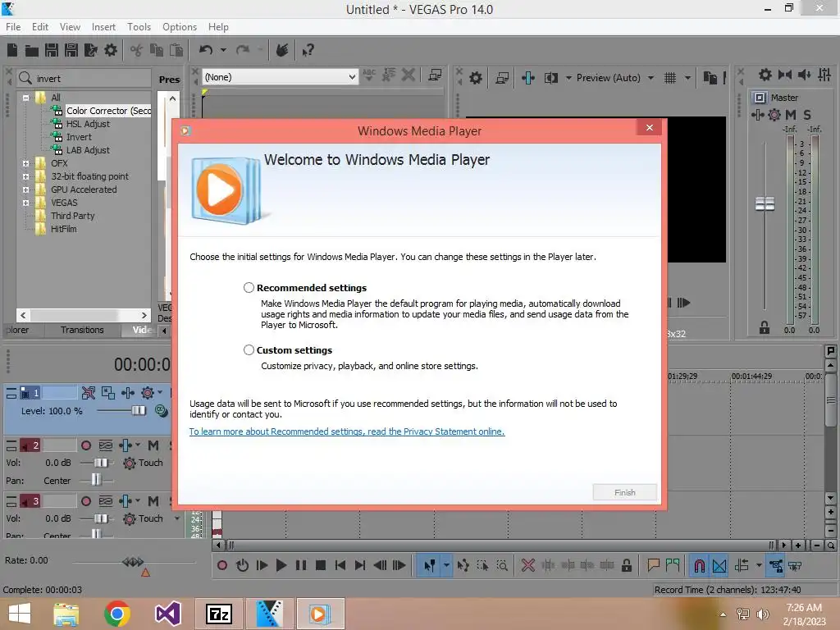Click the Play button in the transport bar
Image resolution: width=840 pixels, height=630 pixels.
pyautogui.click(x=281, y=566)
